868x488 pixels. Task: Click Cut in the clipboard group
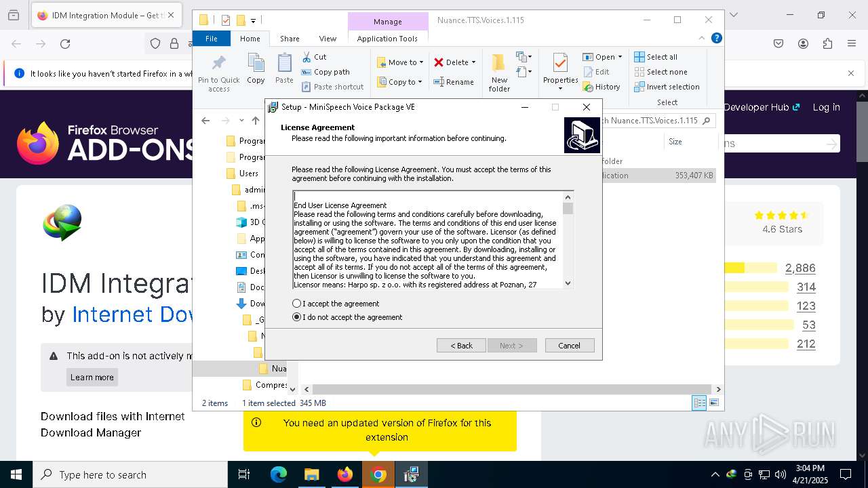coord(314,57)
